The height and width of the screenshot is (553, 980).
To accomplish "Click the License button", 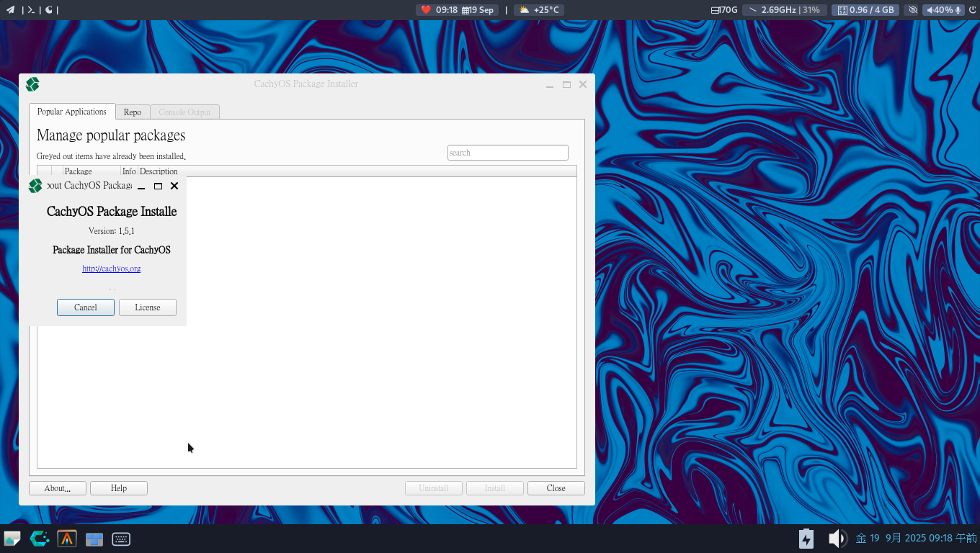I will pyautogui.click(x=148, y=307).
